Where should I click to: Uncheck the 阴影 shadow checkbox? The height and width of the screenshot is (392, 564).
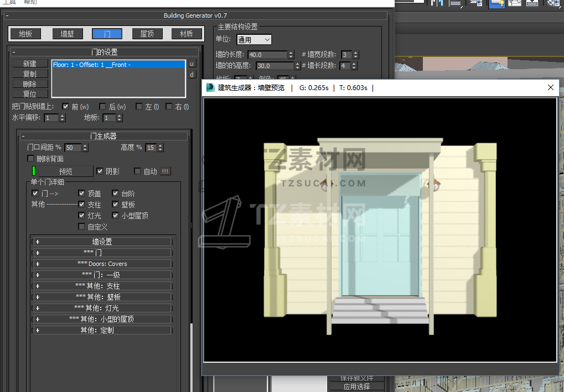[100, 171]
